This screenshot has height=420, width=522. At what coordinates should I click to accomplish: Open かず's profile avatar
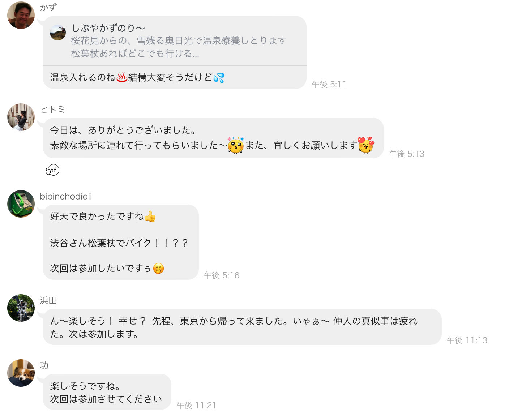(x=21, y=15)
